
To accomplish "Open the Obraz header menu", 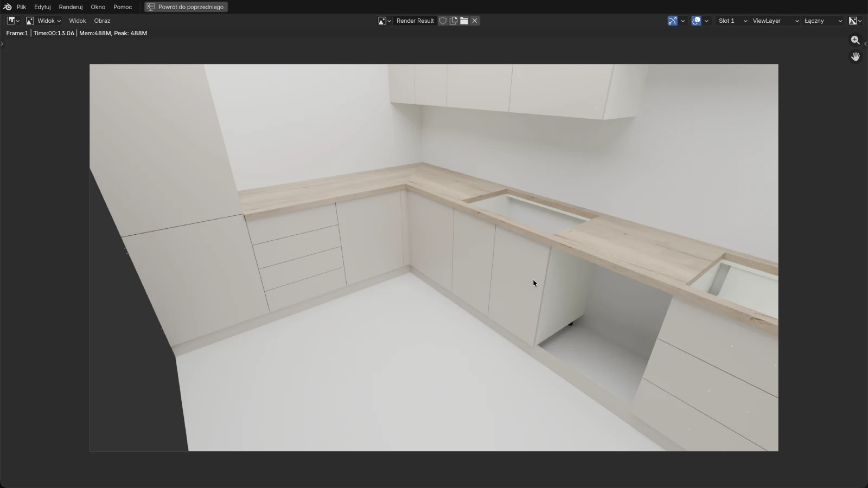I will tap(102, 21).
